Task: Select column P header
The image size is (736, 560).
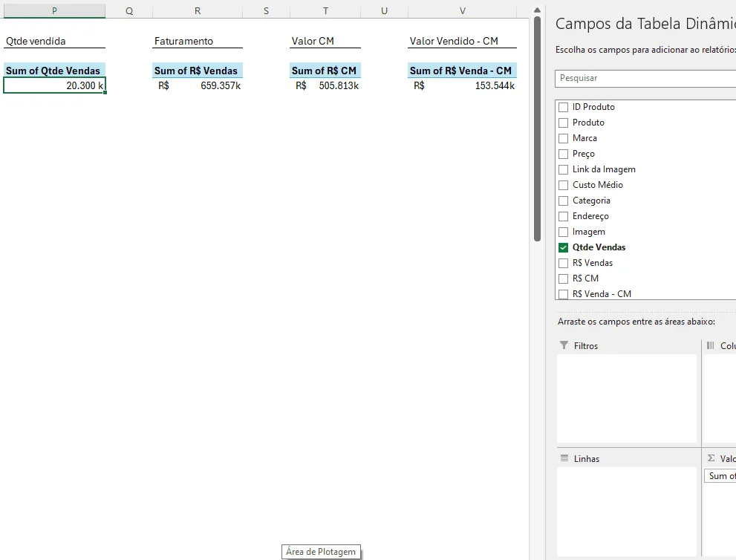Action: (54, 11)
